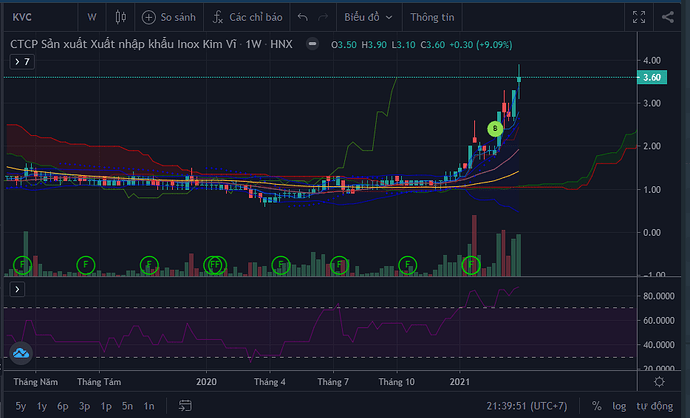Expand the collapsed indicator legend showing 7
The height and width of the screenshot is (418, 690).
[22, 62]
